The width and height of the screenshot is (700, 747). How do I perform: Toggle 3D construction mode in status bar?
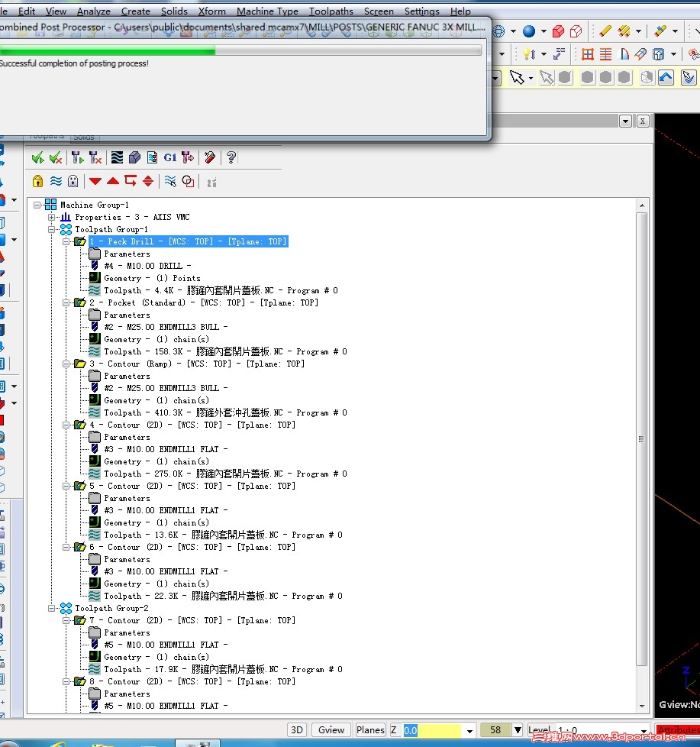tap(297, 730)
